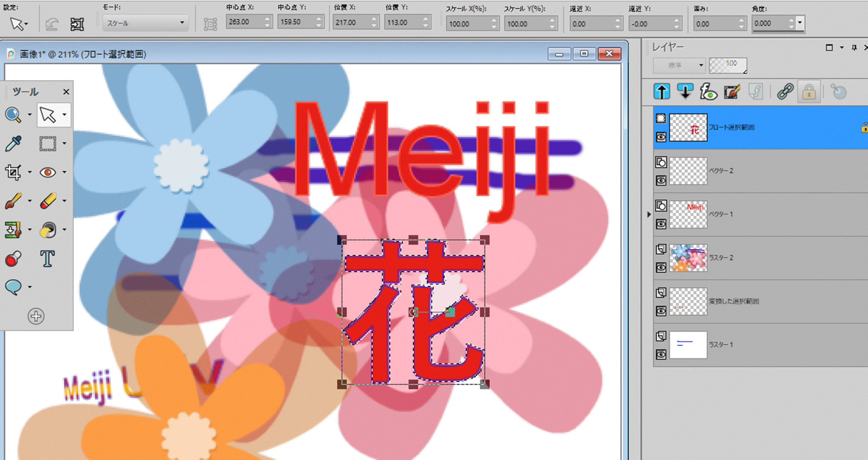
Task: Click the add tools plus button
Action: [x=36, y=316]
